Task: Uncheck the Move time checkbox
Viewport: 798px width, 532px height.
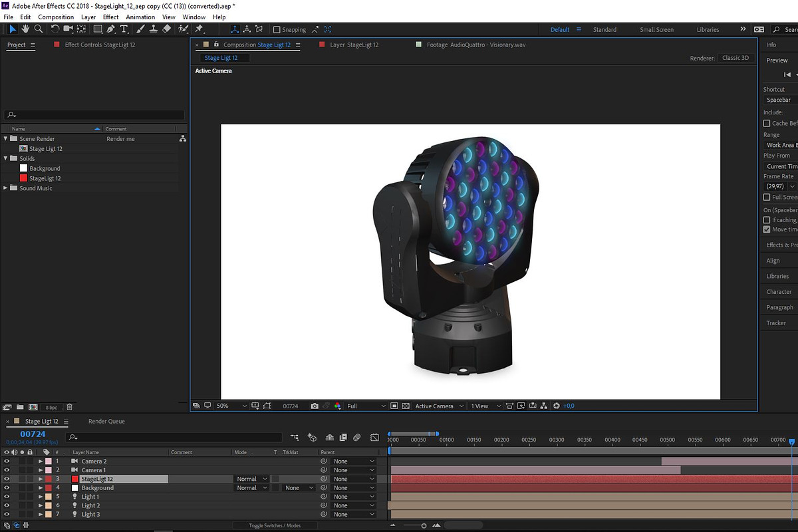Action: 767,229
